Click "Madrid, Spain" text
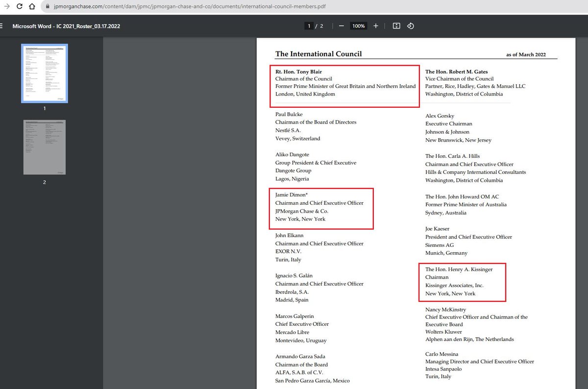The image size is (588, 389). click(x=292, y=300)
